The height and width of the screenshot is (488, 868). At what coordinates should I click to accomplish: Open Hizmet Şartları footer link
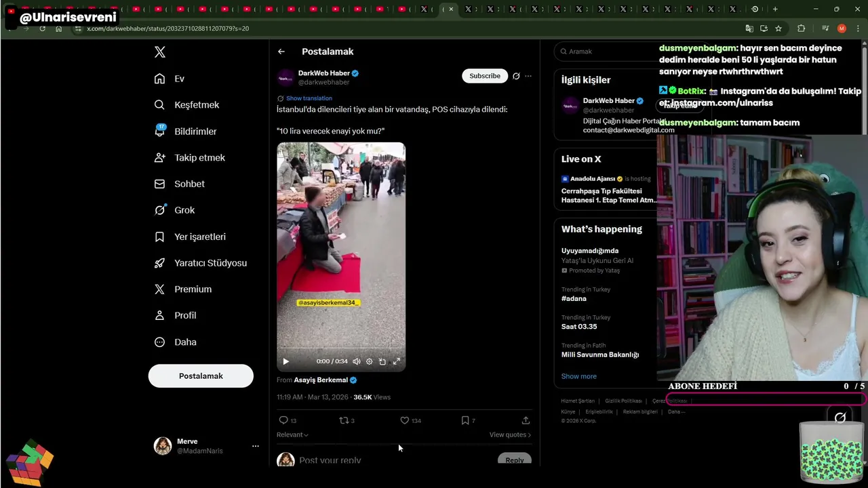click(578, 401)
